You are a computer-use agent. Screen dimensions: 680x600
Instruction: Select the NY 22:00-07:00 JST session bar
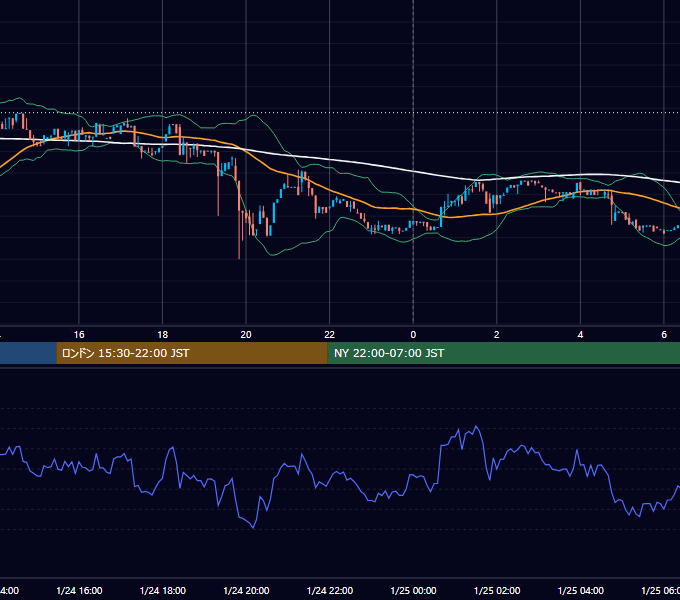pyautogui.click(x=503, y=353)
